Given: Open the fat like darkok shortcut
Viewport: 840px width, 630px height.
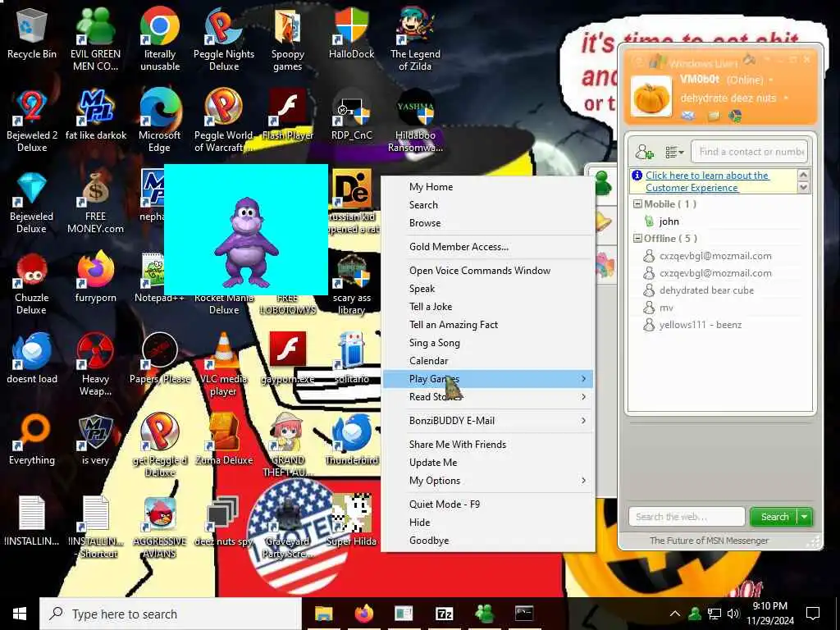Looking at the screenshot, I should click(x=96, y=115).
